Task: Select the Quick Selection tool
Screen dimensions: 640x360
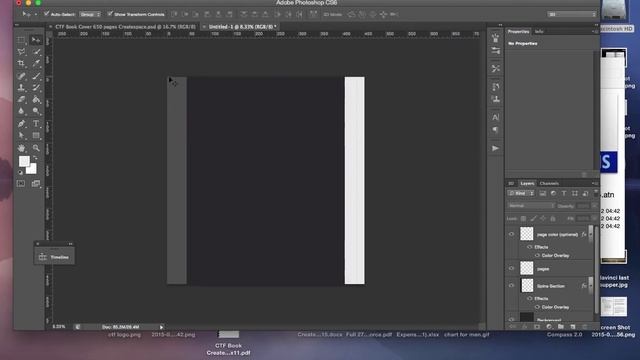Action: 36,52
